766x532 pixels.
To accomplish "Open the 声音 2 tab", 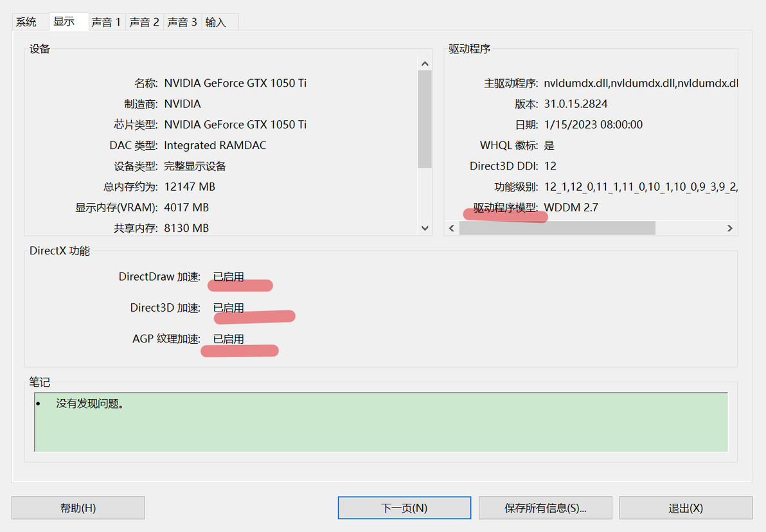I will click(x=144, y=22).
